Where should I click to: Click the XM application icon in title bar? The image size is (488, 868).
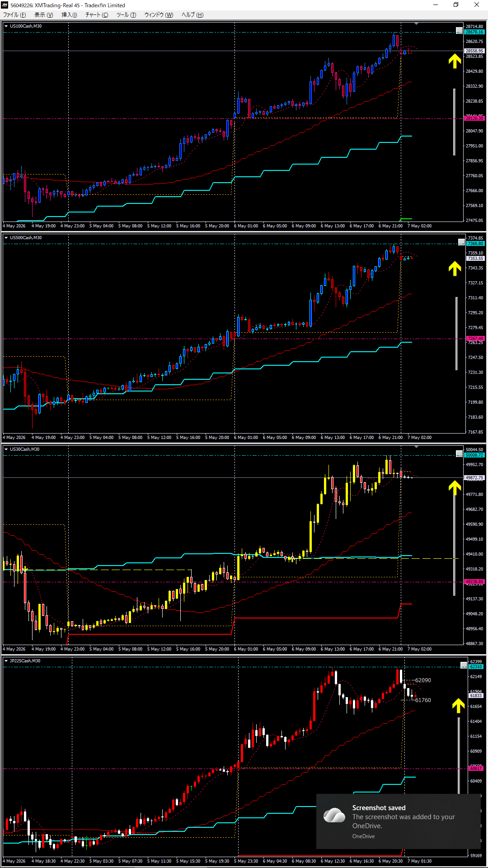pyautogui.click(x=5, y=5)
